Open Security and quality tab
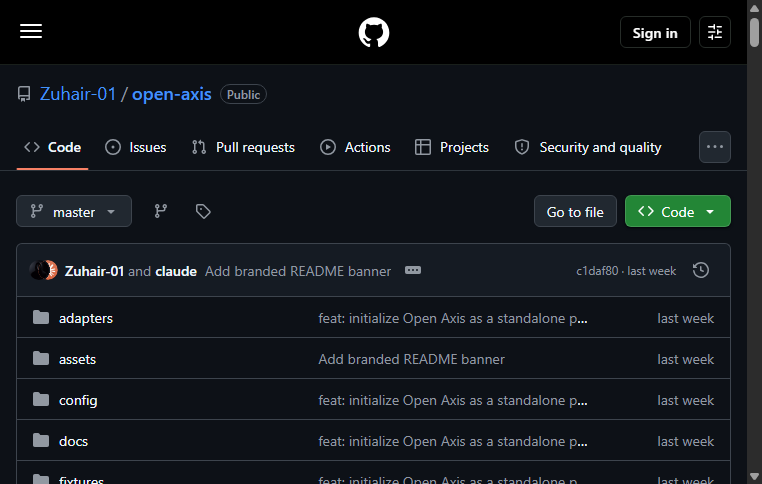762x484 pixels. click(588, 147)
